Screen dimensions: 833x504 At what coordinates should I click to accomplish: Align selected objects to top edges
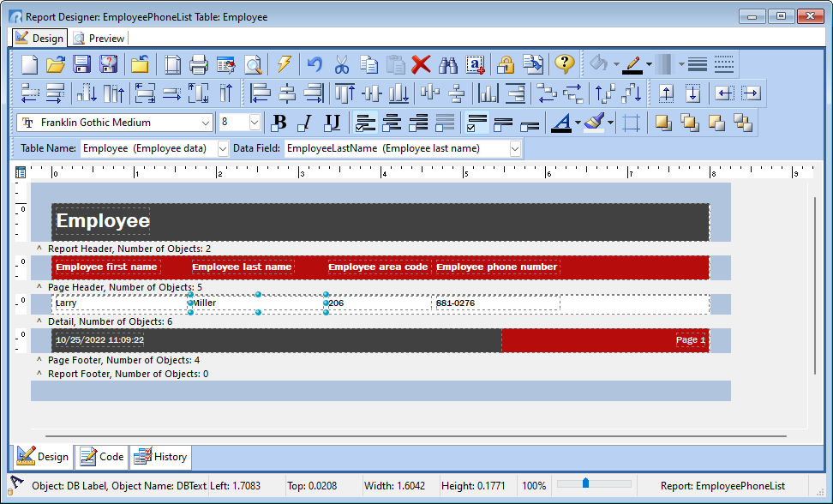tap(345, 93)
